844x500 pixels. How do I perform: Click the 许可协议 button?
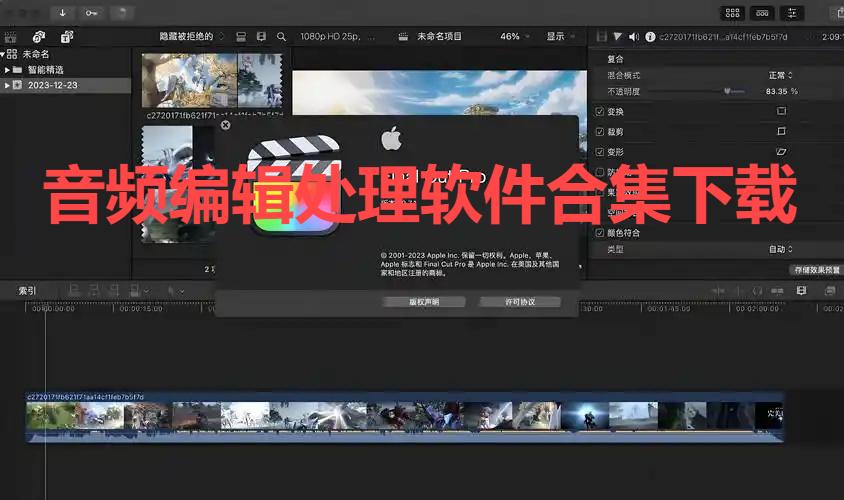(x=520, y=302)
